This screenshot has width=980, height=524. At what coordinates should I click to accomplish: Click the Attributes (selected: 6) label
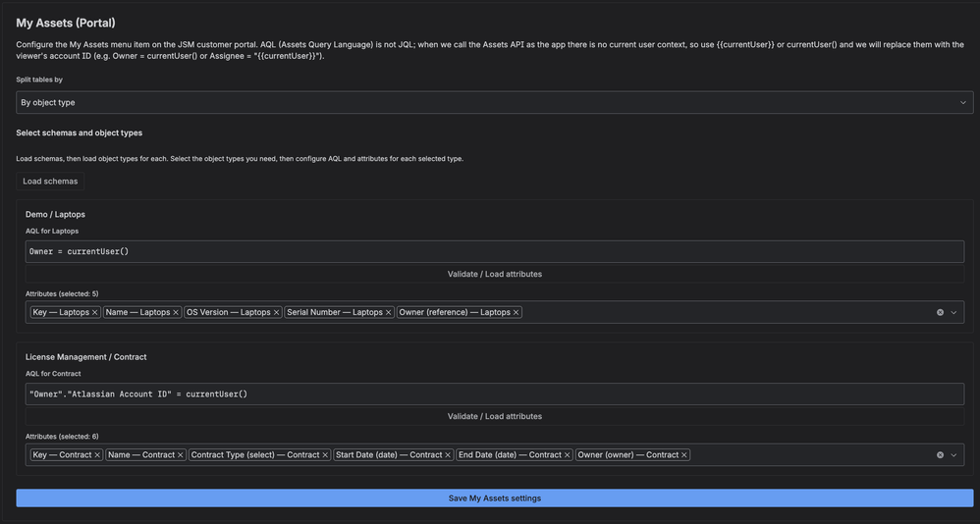pyautogui.click(x=62, y=437)
